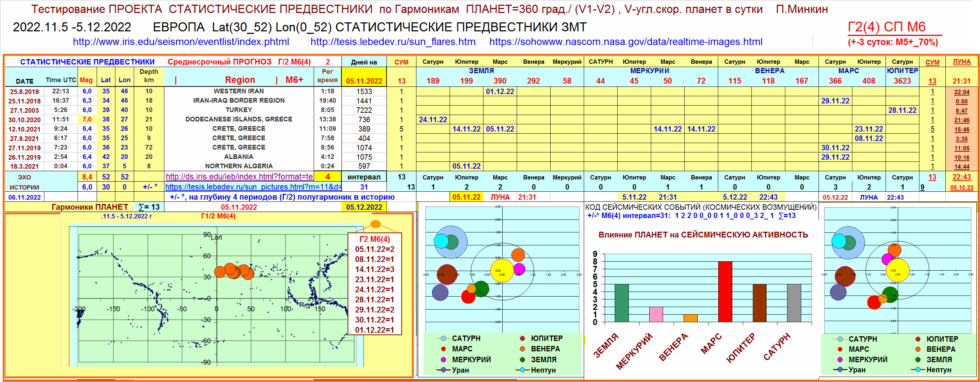Viewport: 980px width, 382px height.
Task: Select the DODECANESE ISLANDS, GREECE cell
Action: [239, 119]
